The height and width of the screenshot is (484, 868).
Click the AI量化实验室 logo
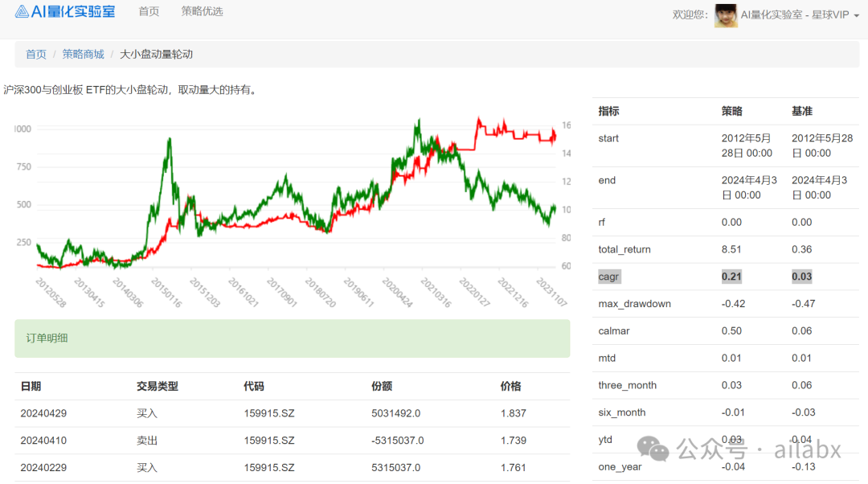[65, 11]
